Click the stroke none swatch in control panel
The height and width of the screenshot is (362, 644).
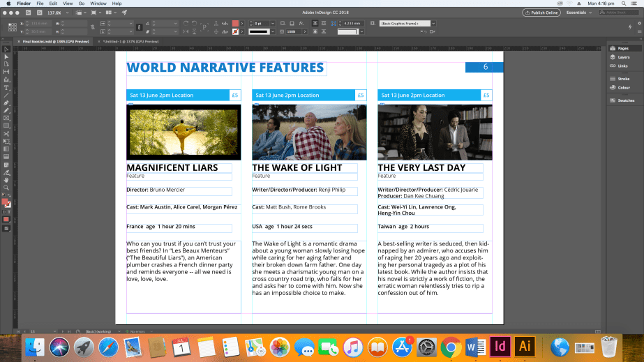[235, 31]
